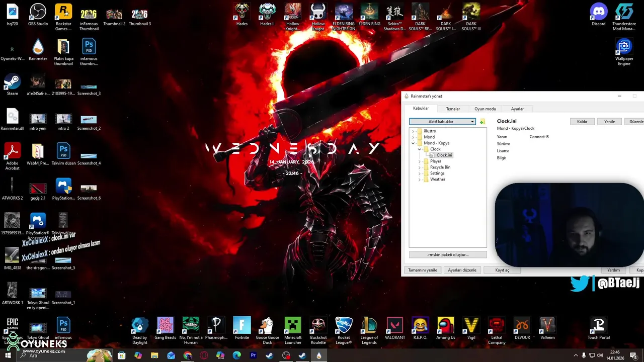
Task: Expand the illustro folder in skin tree
Action: click(413, 131)
